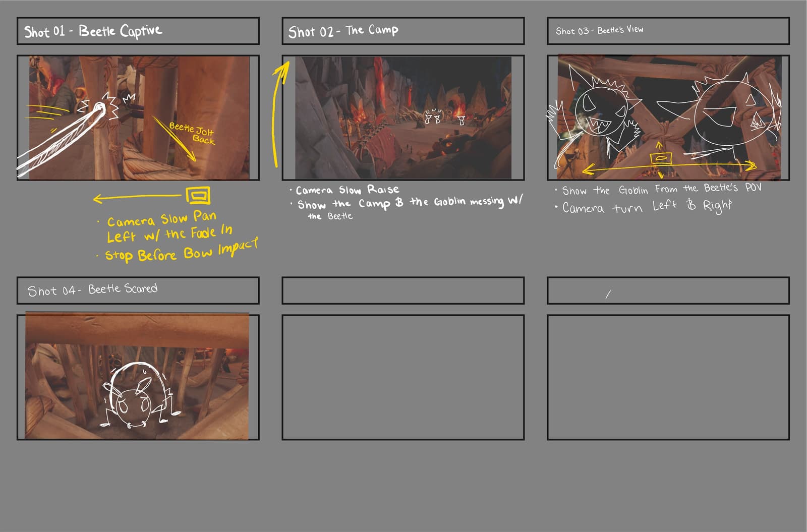Click the 'Beetle Jolt Back' yellow annotation
This screenshot has height=532, width=807.
point(193,133)
